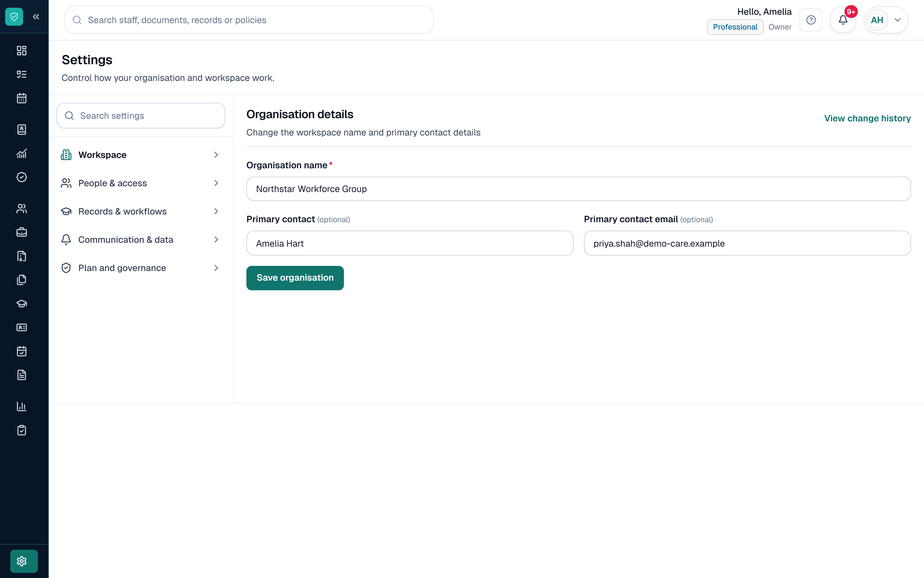Viewport: 924px width, 578px height.
Task: Expand the account menu chevron next to AH
Action: click(x=898, y=20)
